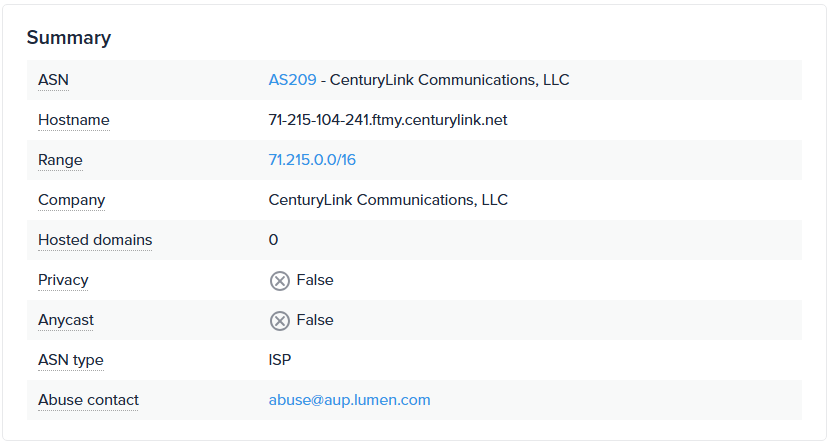
Task: Click the abuse@aup.lumen.com email link
Action: [x=349, y=400]
